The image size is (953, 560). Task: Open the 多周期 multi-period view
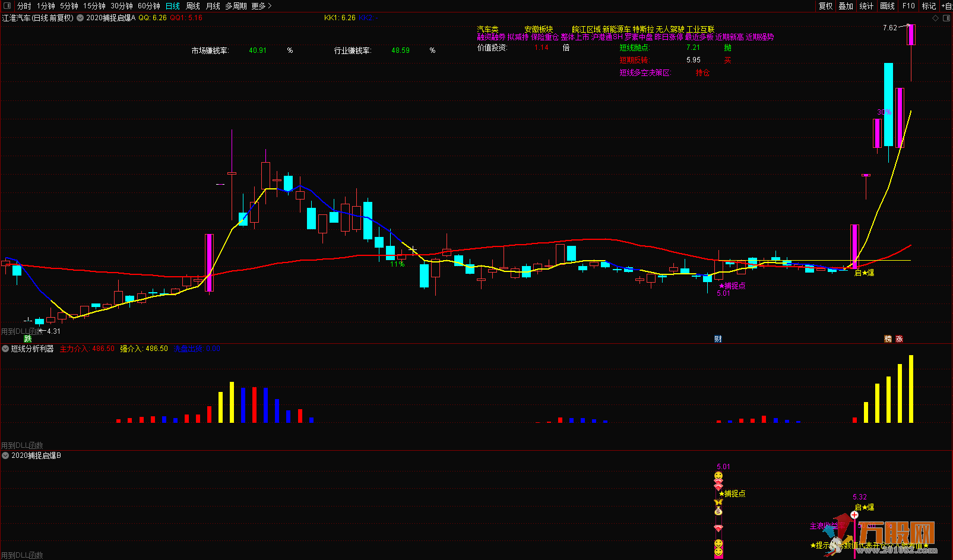[236, 6]
